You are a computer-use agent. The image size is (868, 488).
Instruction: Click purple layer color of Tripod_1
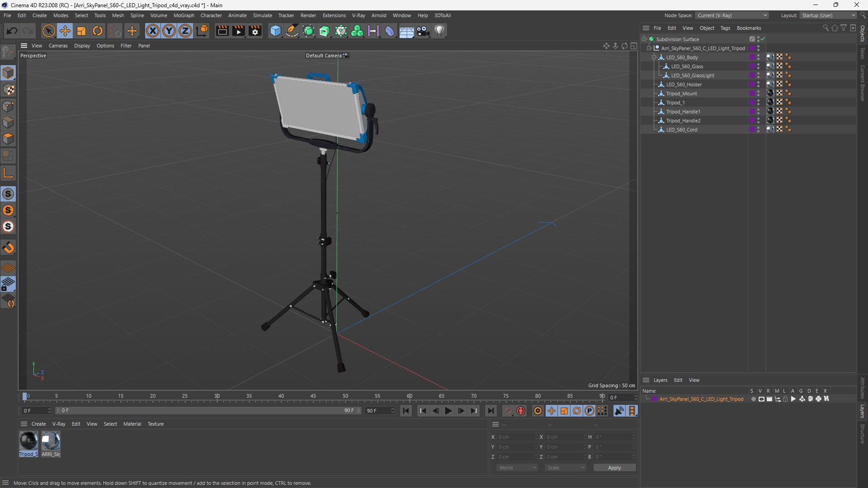coord(752,103)
